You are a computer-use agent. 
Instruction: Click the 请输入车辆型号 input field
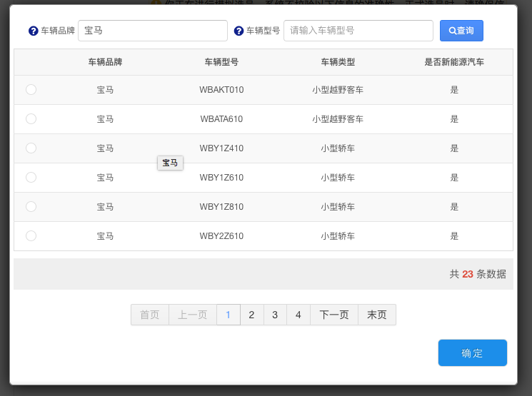tap(358, 31)
